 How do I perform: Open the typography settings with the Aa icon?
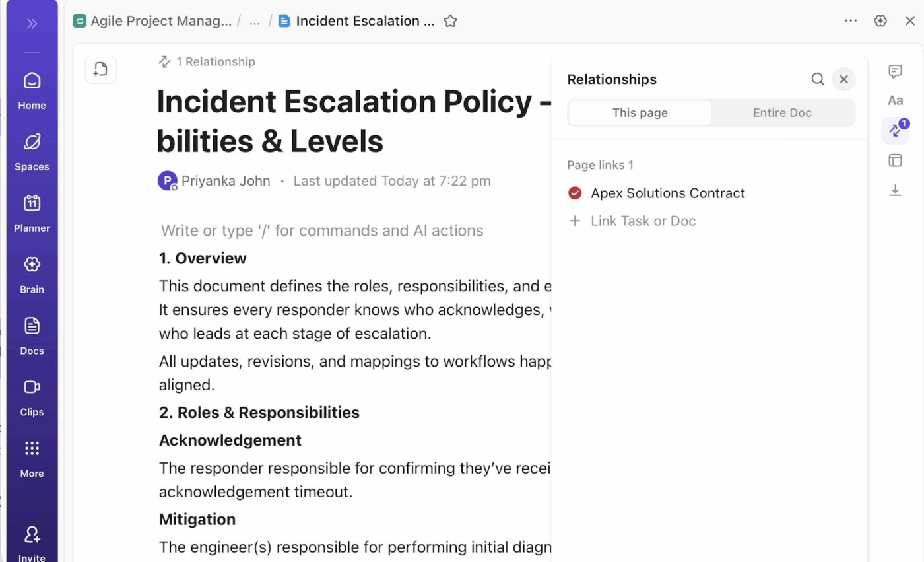click(895, 100)
